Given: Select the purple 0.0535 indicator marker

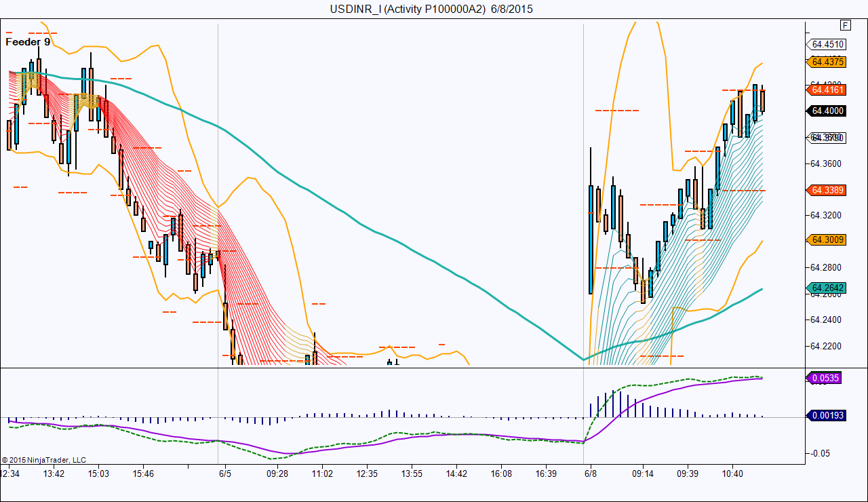Looking at the screenshot, I should 825,378.
